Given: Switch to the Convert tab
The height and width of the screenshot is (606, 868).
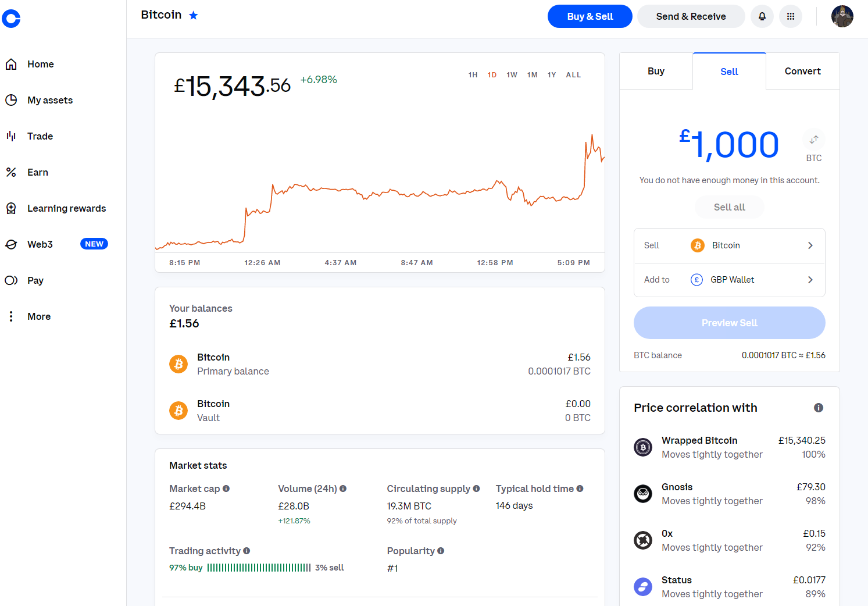Looking at the screenshot, I should coord(803,71).
